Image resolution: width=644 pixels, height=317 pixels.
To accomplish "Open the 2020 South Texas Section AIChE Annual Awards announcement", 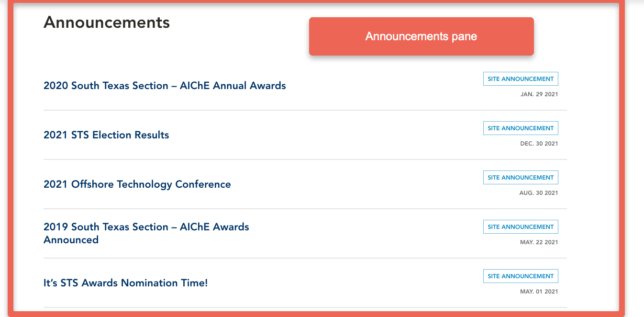I will (165, 86).
